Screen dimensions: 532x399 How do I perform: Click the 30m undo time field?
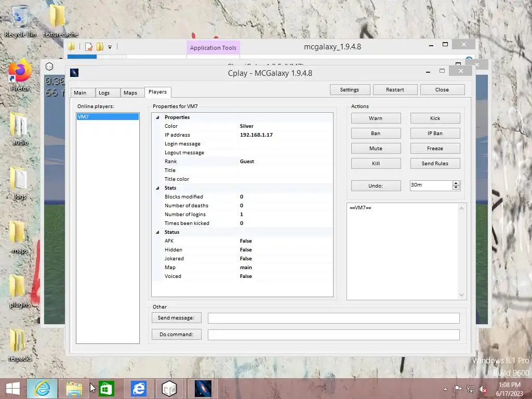pos(431,185)
